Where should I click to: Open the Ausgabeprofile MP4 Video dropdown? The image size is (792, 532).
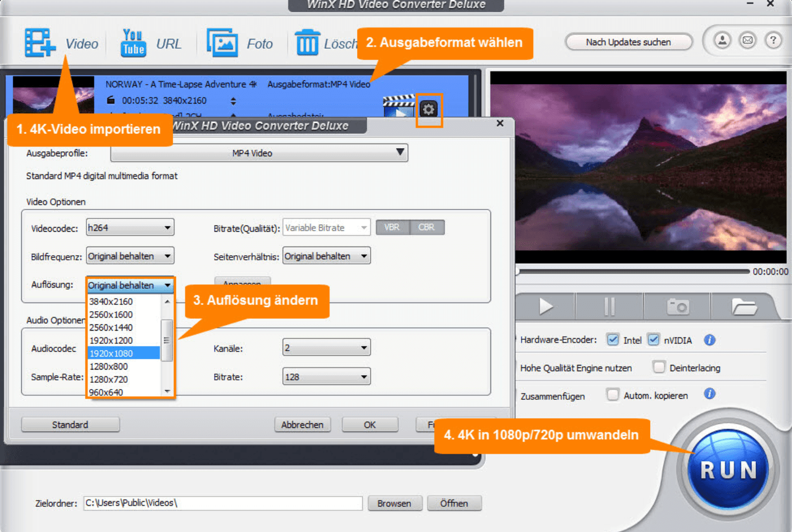coord(259,153)
